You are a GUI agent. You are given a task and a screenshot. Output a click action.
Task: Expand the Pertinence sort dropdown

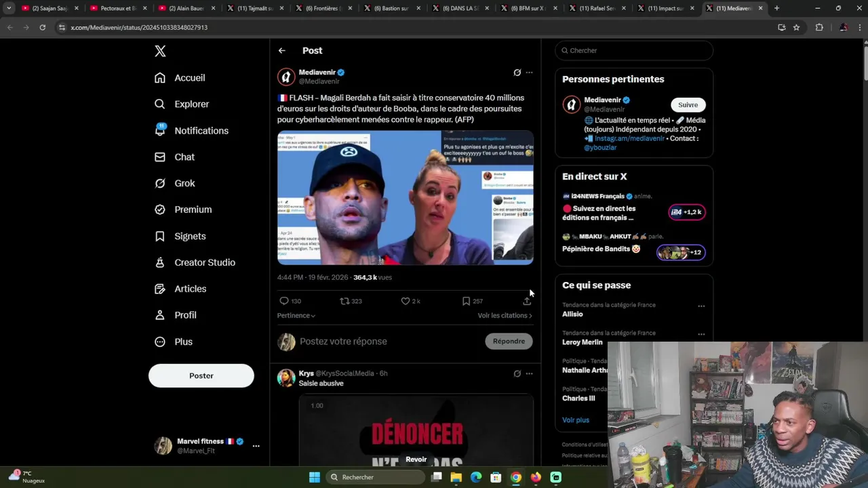(x=296, y=316)
